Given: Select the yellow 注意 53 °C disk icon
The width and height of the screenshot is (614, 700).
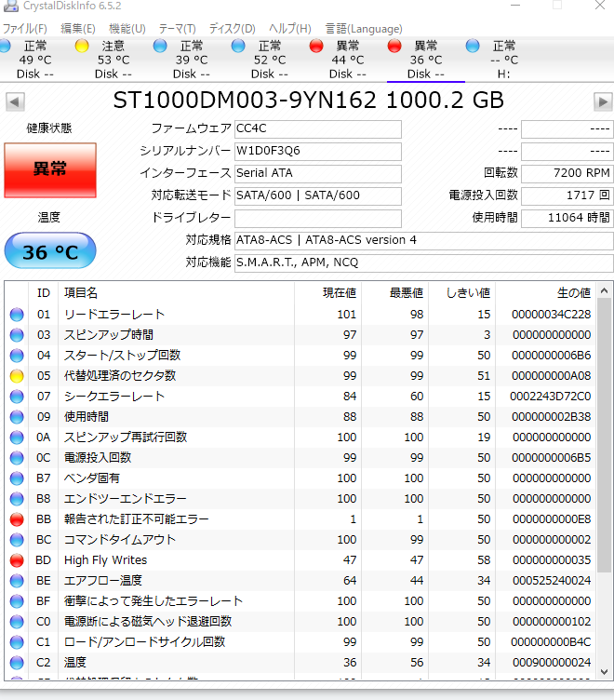Looking at the screenshot, I should [x=82, y=46].
